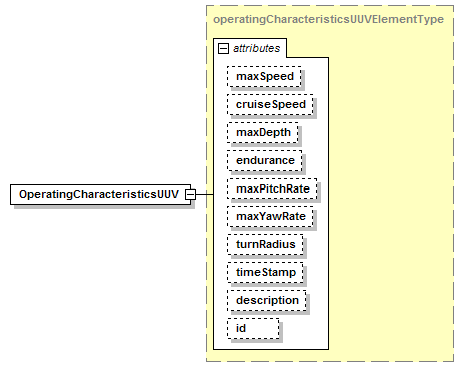This screenshot has height=379, width=475.
Task: Select the OperatingCharacteristicsUUV element box
Action: coord(101,194)
